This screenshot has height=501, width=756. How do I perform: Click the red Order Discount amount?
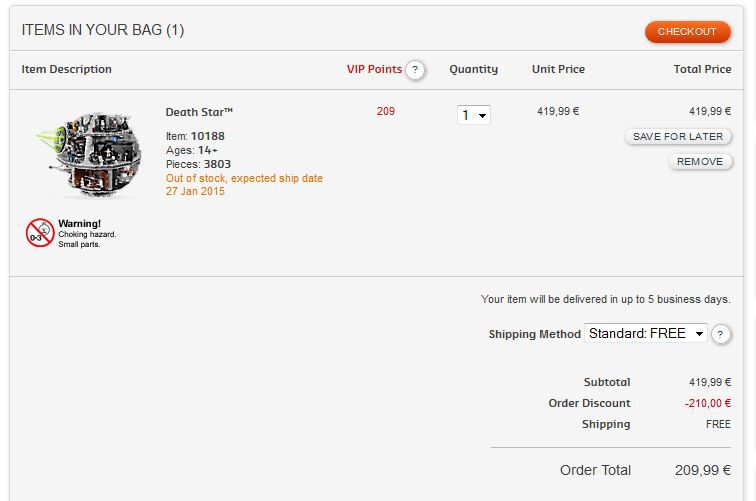707,403
